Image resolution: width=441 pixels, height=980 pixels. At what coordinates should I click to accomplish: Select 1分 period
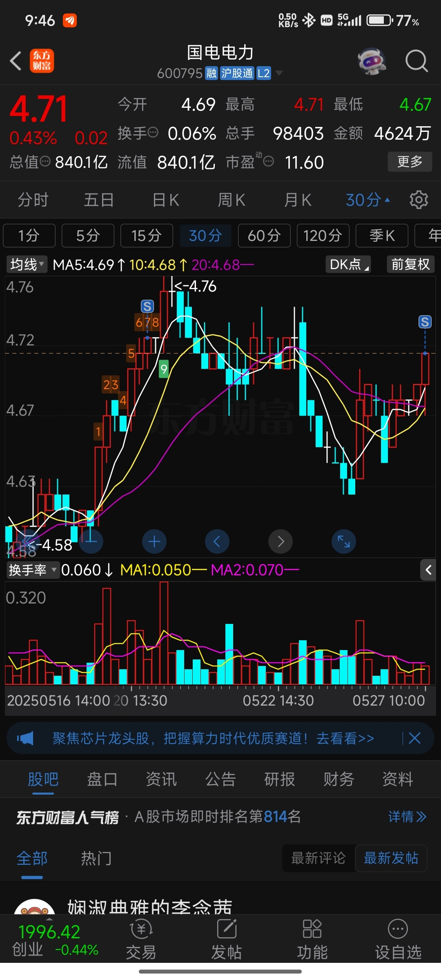click(x=29, y=236)
